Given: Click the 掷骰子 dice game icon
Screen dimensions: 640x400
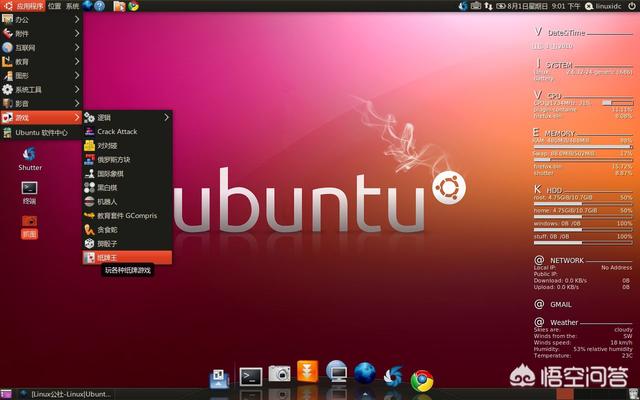Looking at the screenshot, I should pyautogui.click(x=89, y=243).
